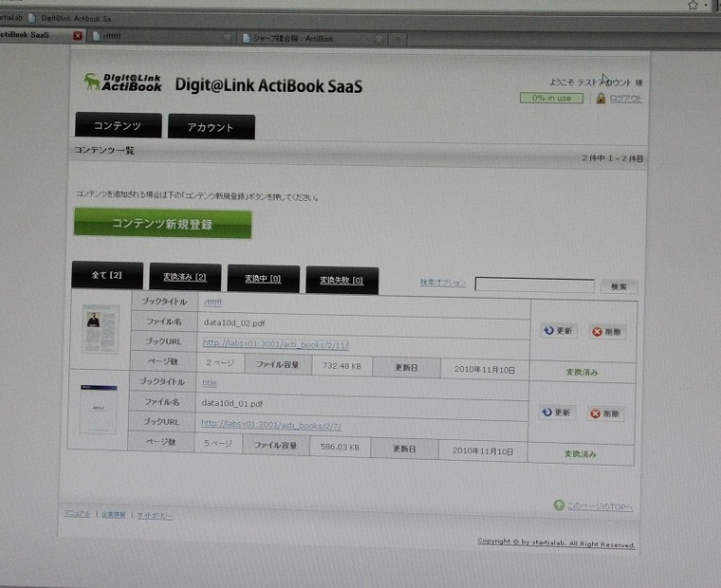
Task: Focus the search text field
Action: pos(534,285)
